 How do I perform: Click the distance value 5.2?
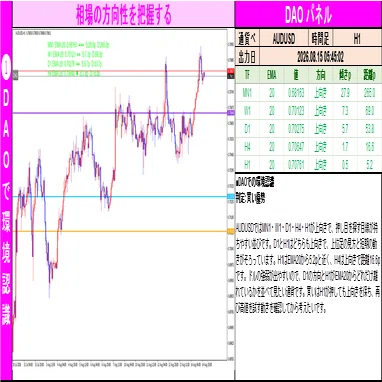369,164
